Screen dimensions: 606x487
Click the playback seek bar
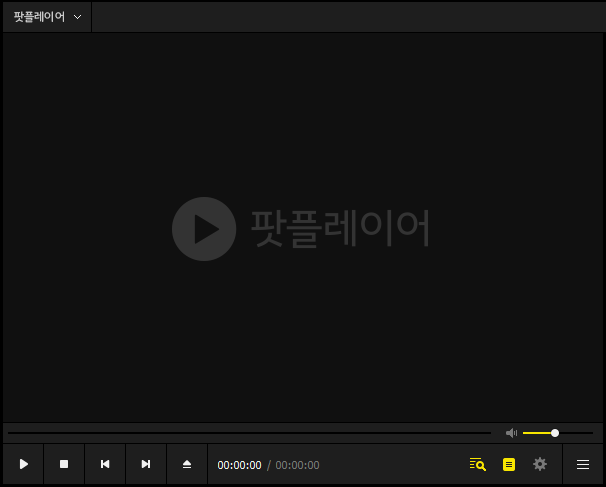(x=249, y=433)
